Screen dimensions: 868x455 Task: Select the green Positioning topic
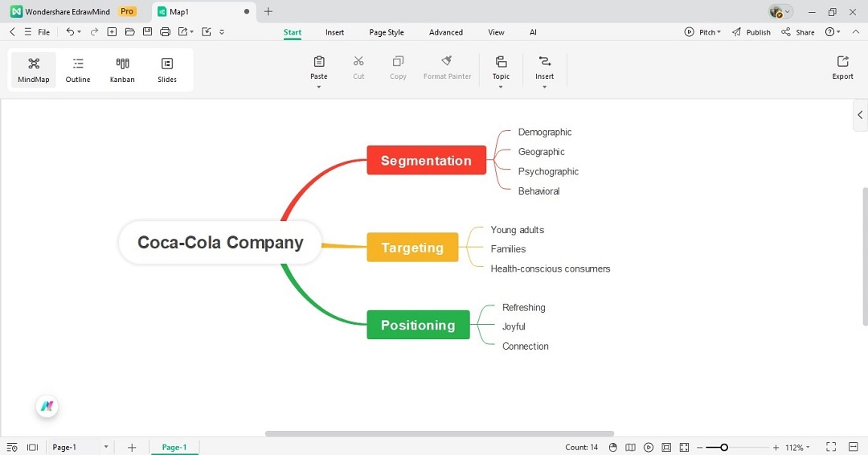418,325
